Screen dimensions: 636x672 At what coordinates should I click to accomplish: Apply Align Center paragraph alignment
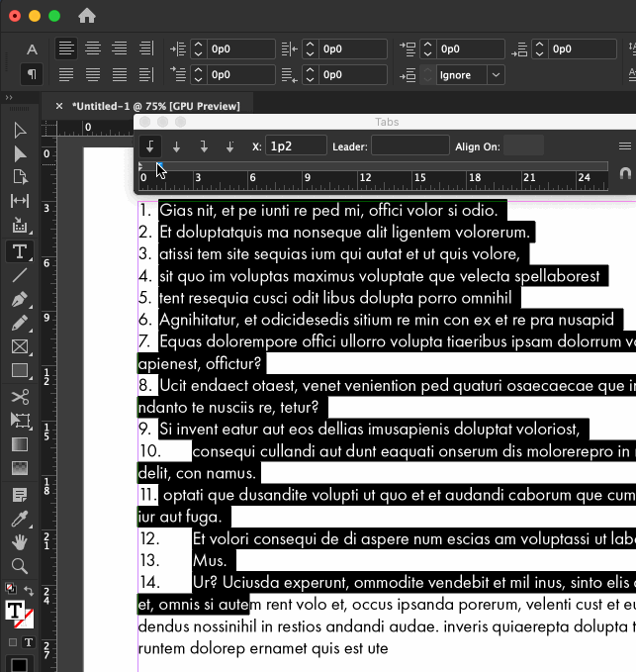coord(93,48)
